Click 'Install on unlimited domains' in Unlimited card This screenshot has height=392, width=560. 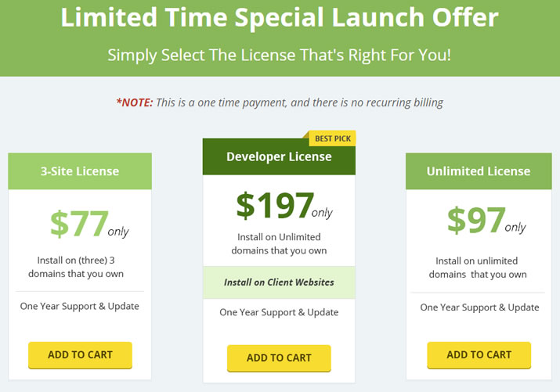[x=478, y=268]
